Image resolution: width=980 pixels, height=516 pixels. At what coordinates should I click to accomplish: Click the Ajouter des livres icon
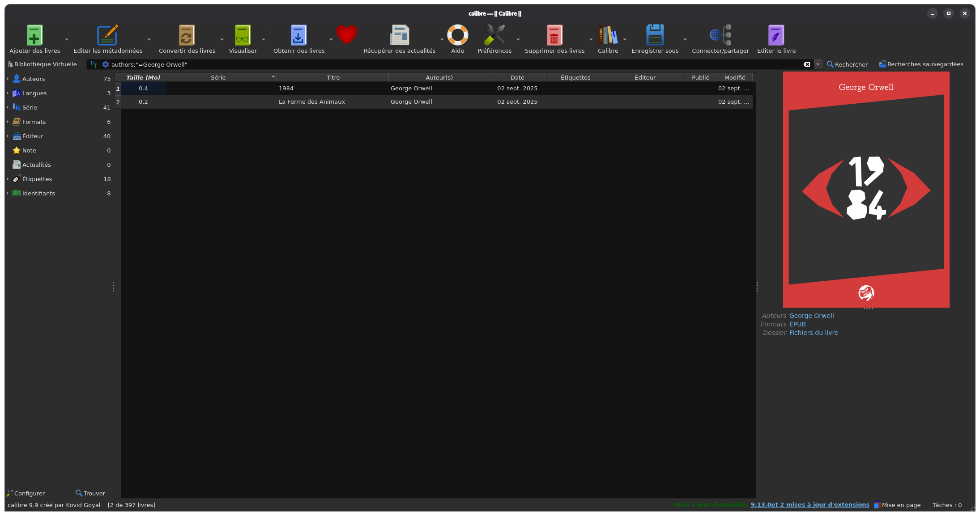(x=34, y=35)
